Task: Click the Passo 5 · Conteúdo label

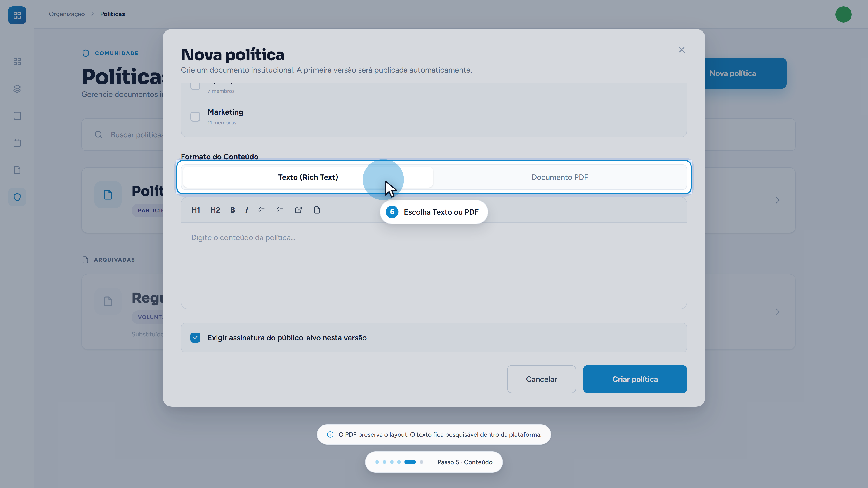Action: click(x=465, y=462)
